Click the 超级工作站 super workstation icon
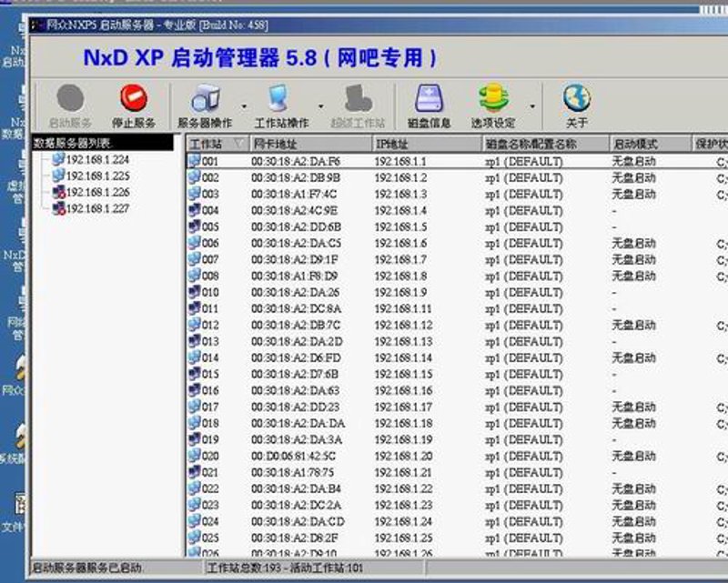 (358, 98)
